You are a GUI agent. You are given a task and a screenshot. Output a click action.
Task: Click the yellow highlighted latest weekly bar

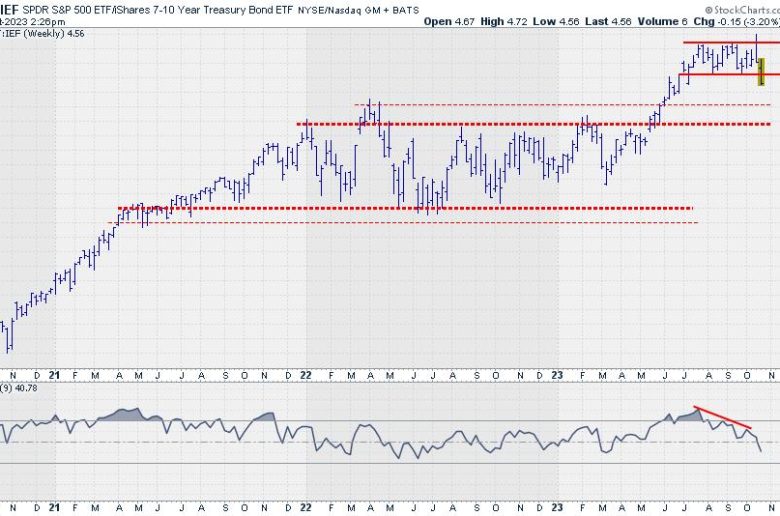point(761,72)
